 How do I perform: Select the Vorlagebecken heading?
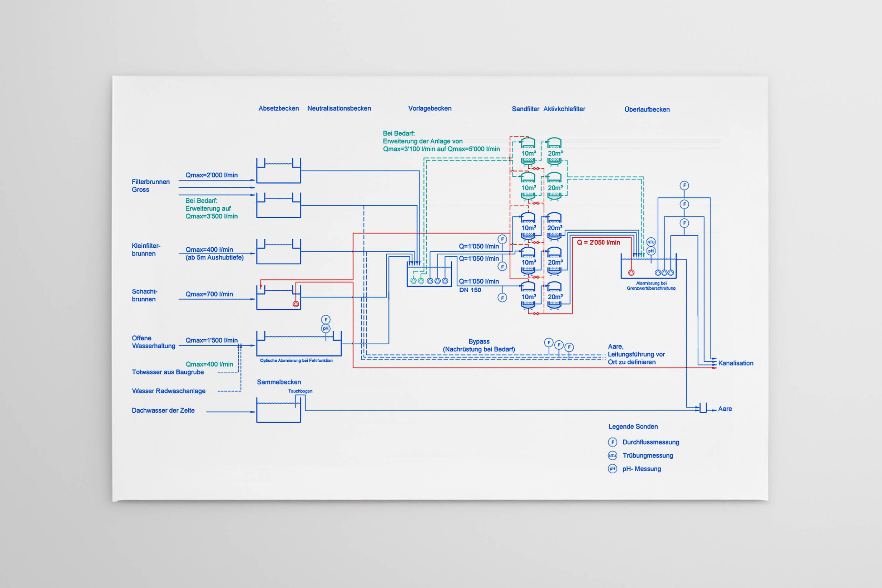pos(430,109)
